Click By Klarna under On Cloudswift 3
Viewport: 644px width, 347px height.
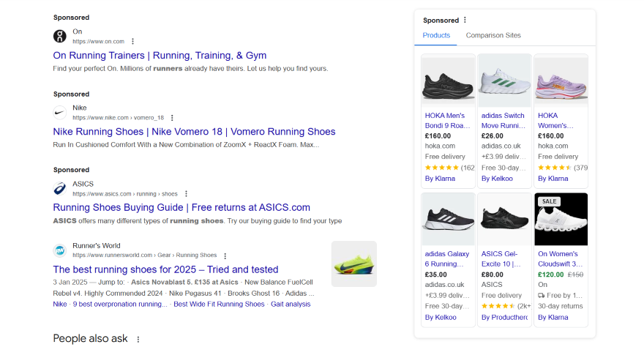553,318
